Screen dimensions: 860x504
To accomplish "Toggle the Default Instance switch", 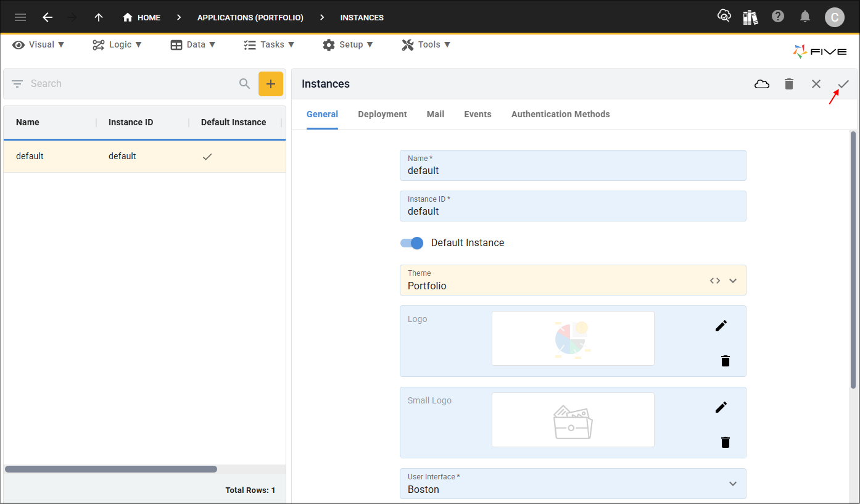I will pos(412,243).
